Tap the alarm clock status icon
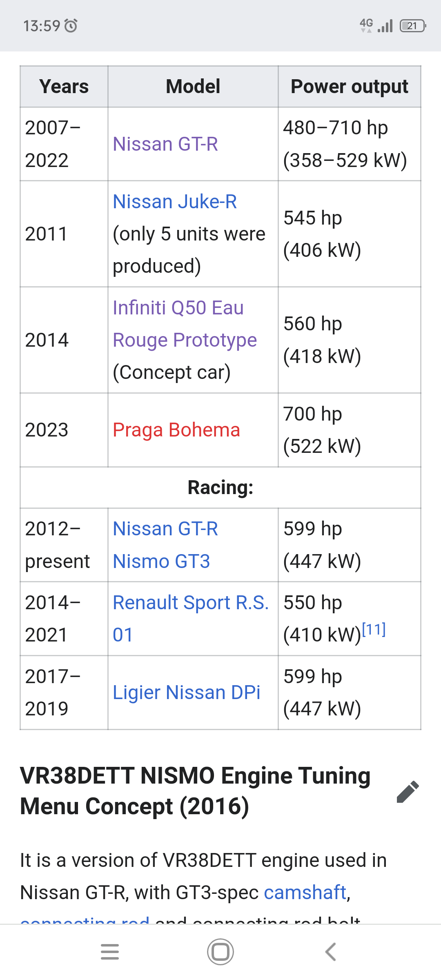Viewport: 441px width, 980px height. coord(71,26)
